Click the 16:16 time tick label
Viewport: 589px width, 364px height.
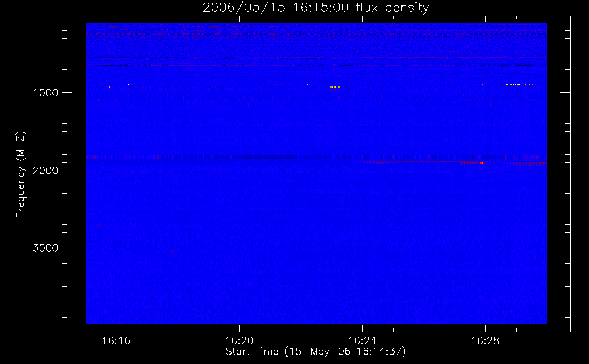pos(116,341)
